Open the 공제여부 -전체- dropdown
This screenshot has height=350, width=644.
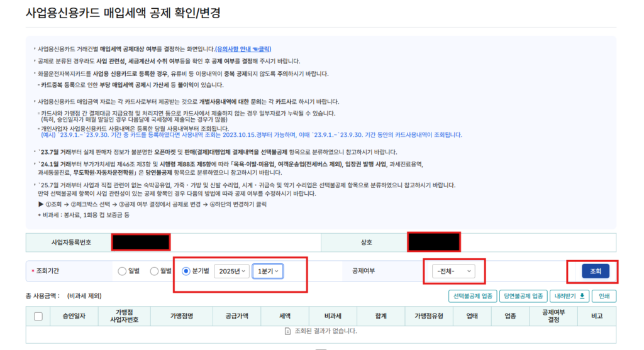(453, 271)
